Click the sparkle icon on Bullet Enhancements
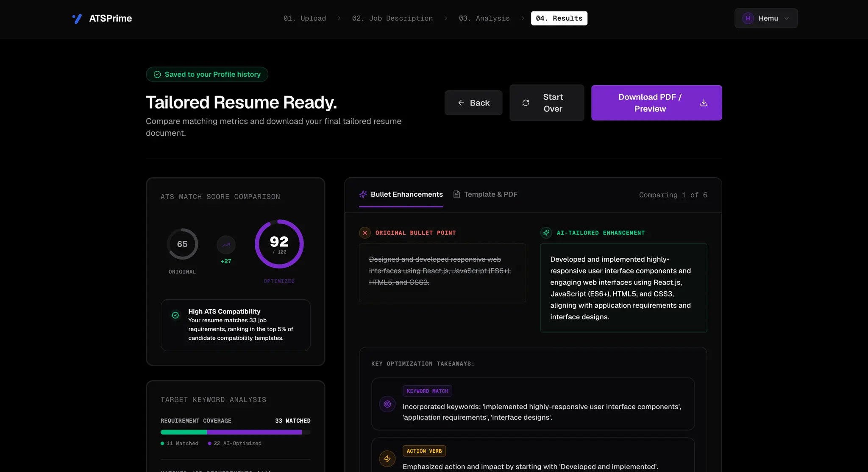 tap(363, 194)
